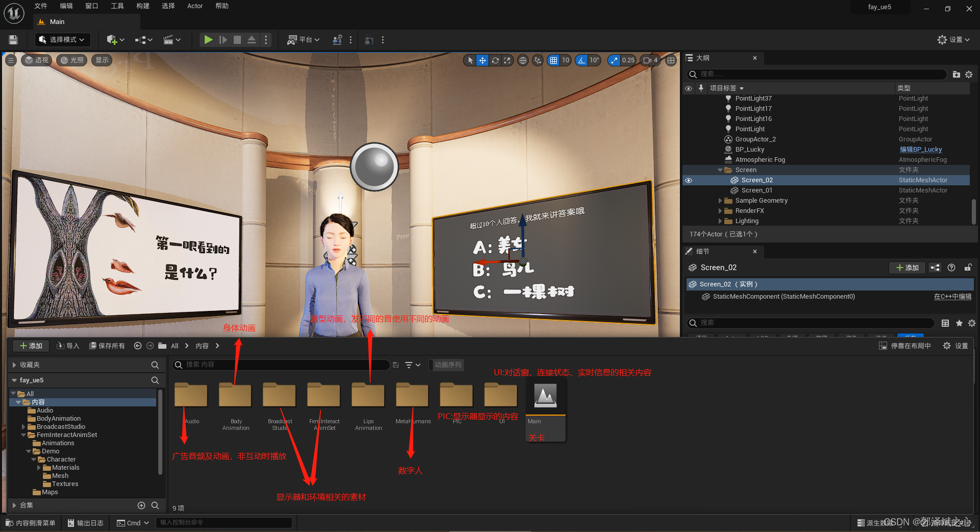Stop simulation with the square stop button
The height and width of the screenshot is (532, 980).
237,40
